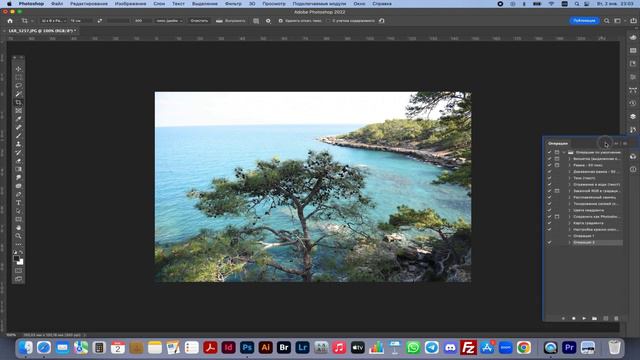Open the 'Редактирование' menu
This screenshot has height=360, width=640.
coord(89,4)
